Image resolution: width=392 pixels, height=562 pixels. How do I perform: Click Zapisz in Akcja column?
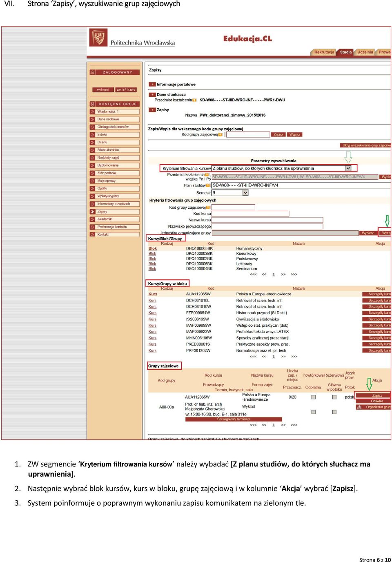(x=374, y=395)
